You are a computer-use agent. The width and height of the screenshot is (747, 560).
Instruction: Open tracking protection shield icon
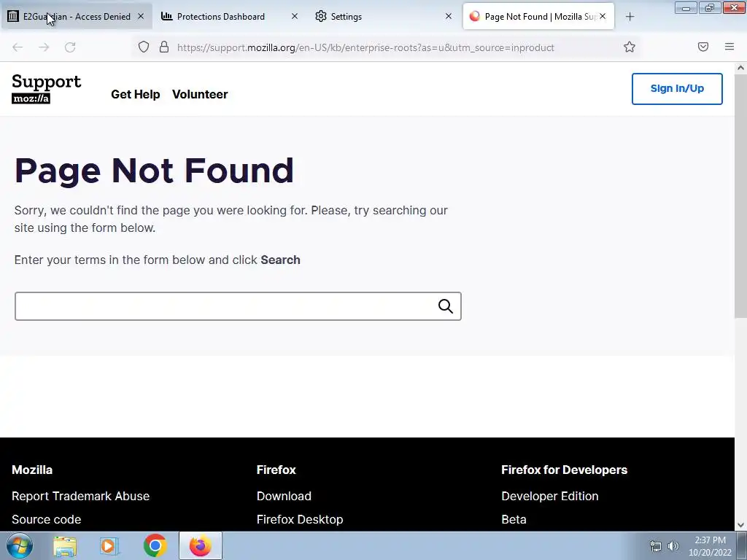click(x=144, y=47)
